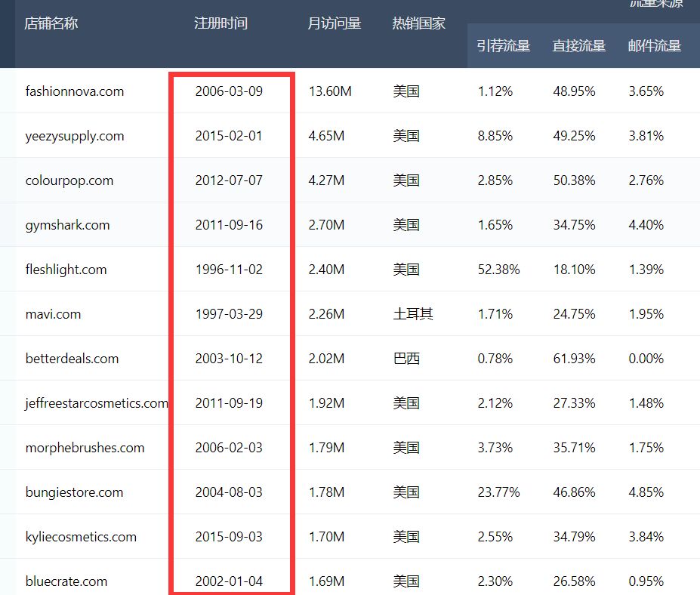Open the bluecrate.com store link

click(66, 581)
